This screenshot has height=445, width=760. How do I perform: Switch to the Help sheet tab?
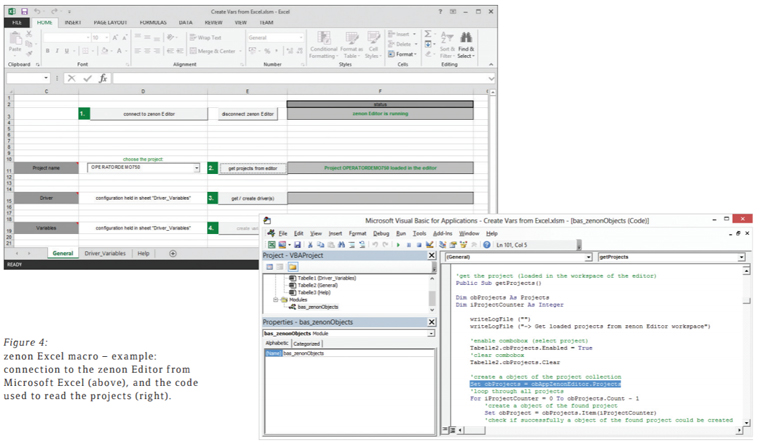(x=143, y=253)
